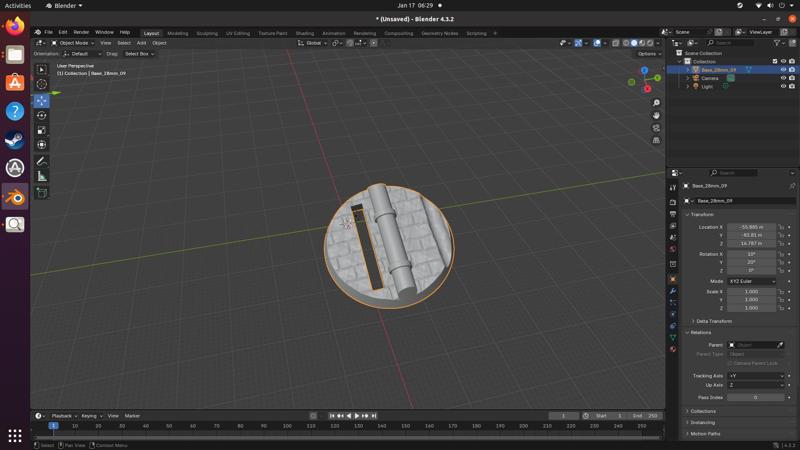Launch Steam from the Ubuntu dock
The height and width of the screenshot is (450, 800).
(15, 140)
